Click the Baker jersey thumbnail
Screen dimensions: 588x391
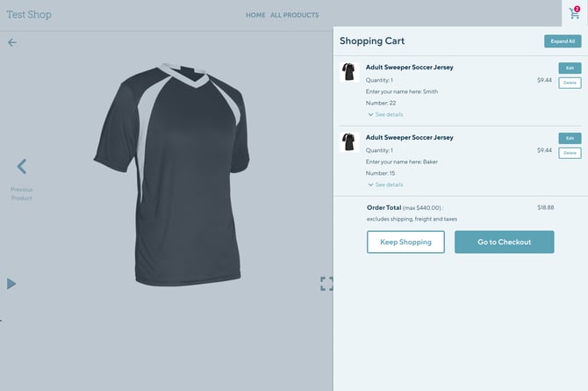(349, 142)
